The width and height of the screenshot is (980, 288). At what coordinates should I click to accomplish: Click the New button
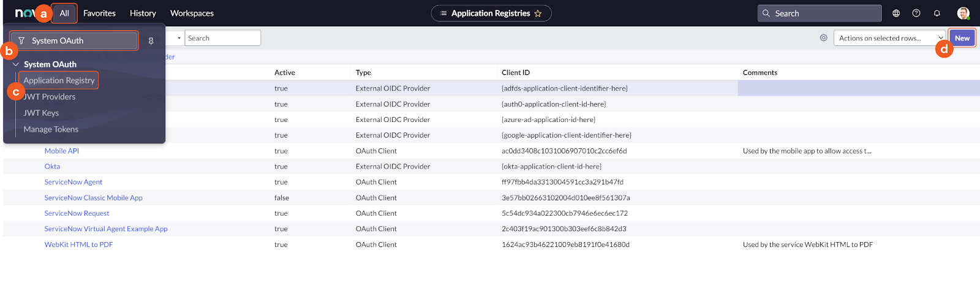tap(962, 38)
